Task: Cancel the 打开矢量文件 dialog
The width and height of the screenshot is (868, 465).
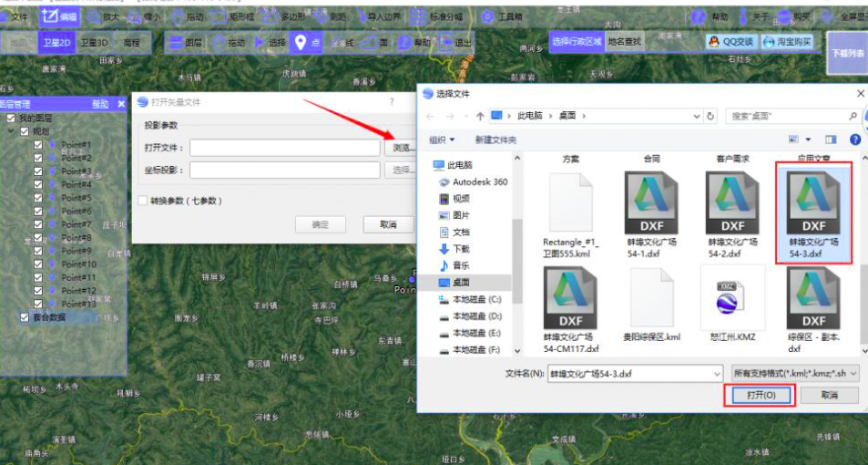Action: click(388, 224)
